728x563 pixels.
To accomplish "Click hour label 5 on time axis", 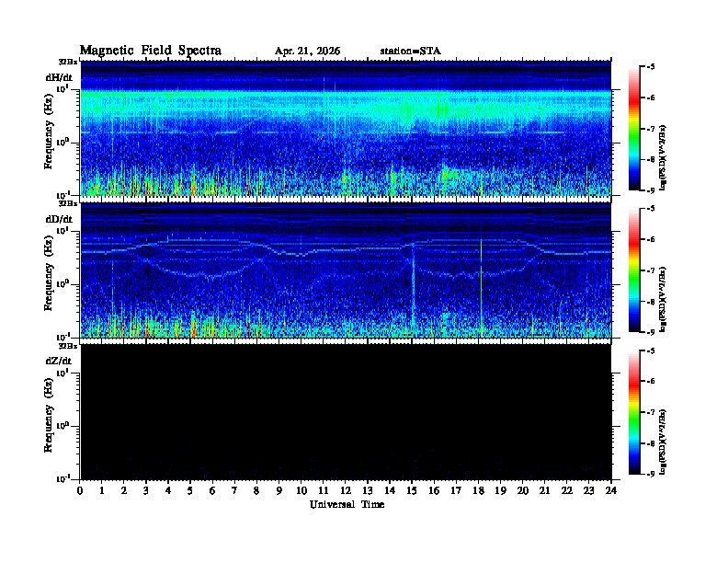I will tap(190, 490).
